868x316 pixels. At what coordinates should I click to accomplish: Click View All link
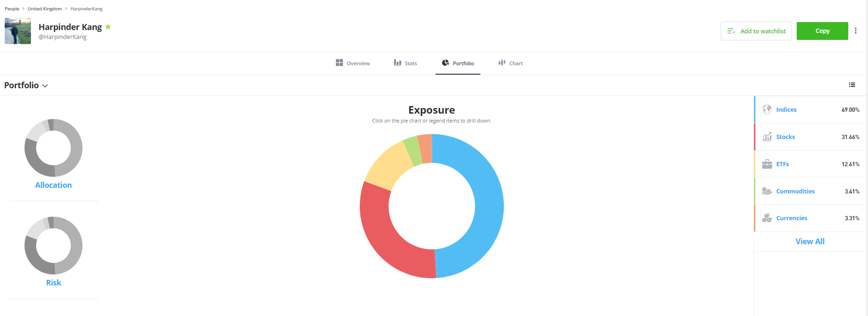[x=810, y=241]
